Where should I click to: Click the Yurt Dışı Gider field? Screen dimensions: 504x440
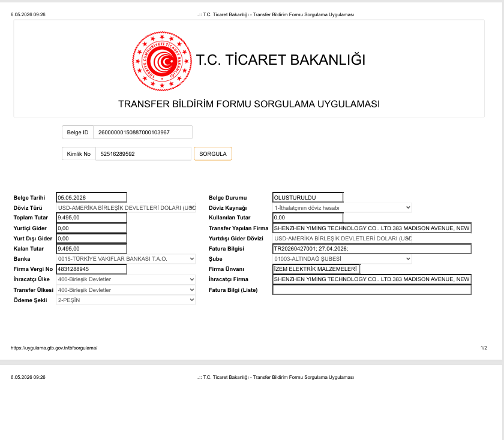coord(92,239)
